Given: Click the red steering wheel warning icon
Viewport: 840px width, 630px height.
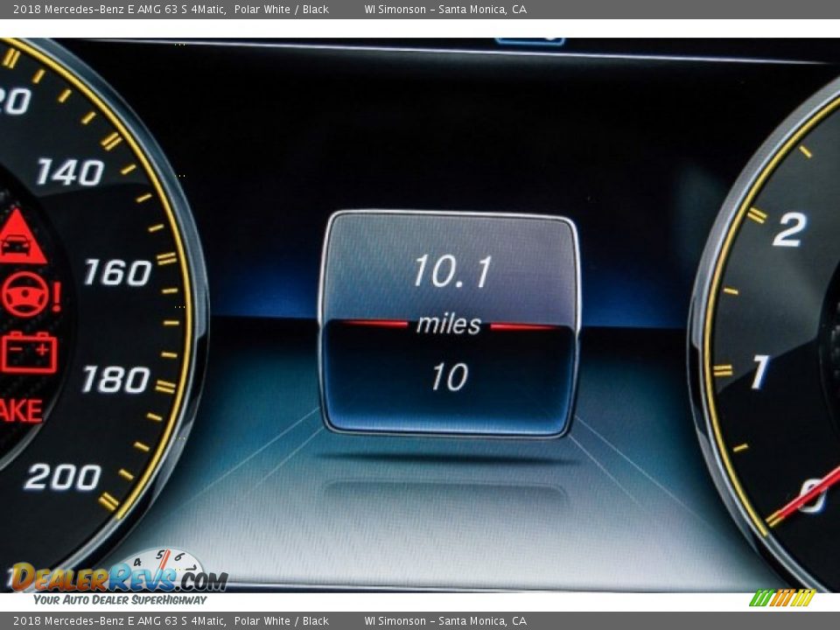Looking at the screenshot, I should 26,295.
